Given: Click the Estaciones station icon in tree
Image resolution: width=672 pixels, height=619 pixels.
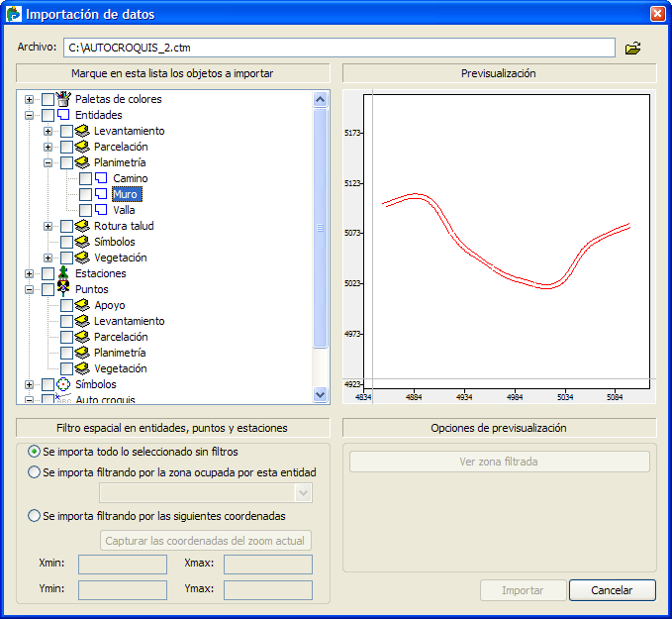Looking at the screenshot, I should click(x=64, y=273).
